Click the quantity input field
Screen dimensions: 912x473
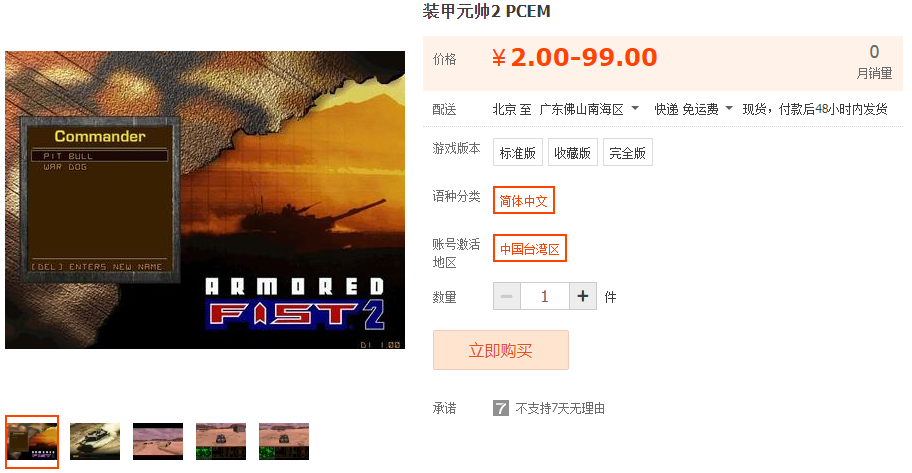point(545,296)
